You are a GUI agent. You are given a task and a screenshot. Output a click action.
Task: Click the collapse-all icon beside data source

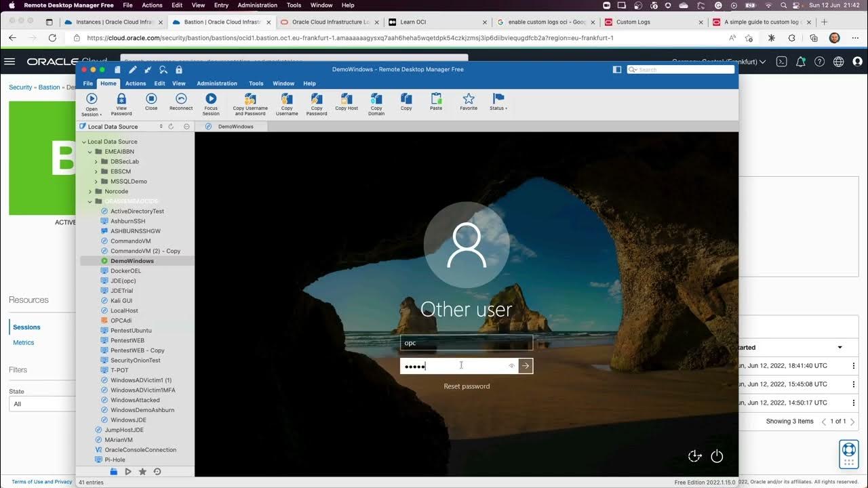click(x=186, y=126)
